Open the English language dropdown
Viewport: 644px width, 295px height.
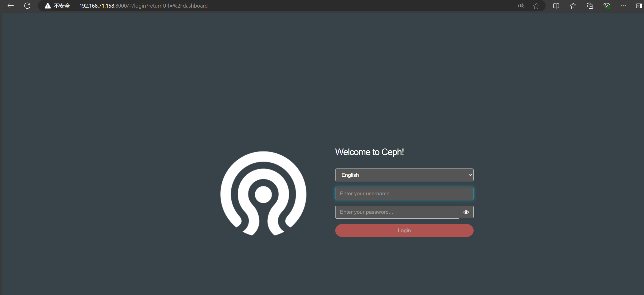pos(404,175)
